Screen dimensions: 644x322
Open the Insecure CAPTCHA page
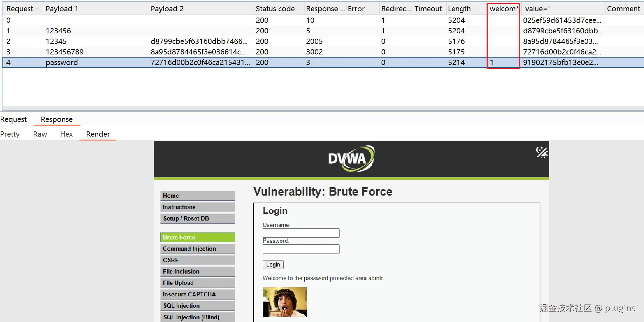[x=197, y=294]
